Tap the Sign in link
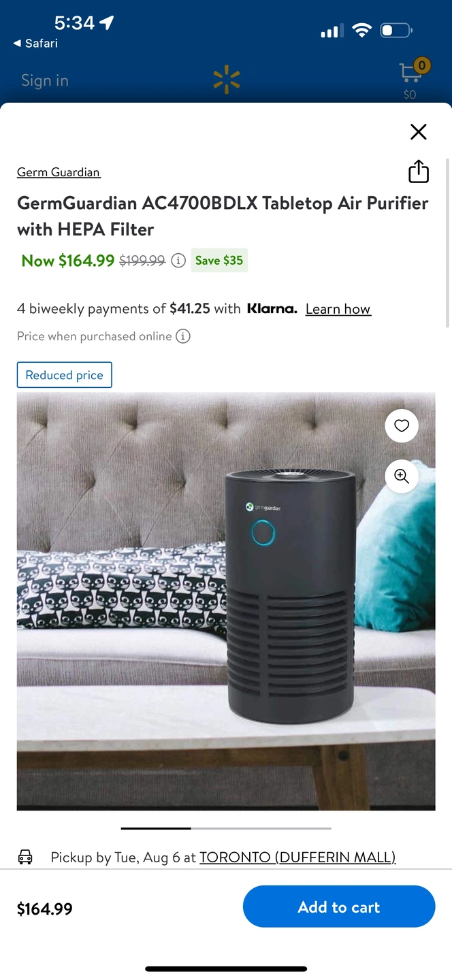452x980 pixels. tap(45, 80)
